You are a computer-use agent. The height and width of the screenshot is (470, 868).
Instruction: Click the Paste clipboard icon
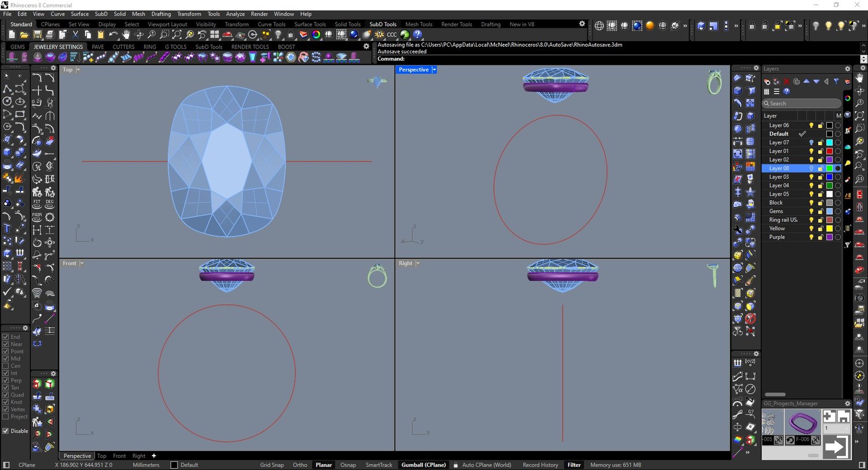click(x=101, y=35)
